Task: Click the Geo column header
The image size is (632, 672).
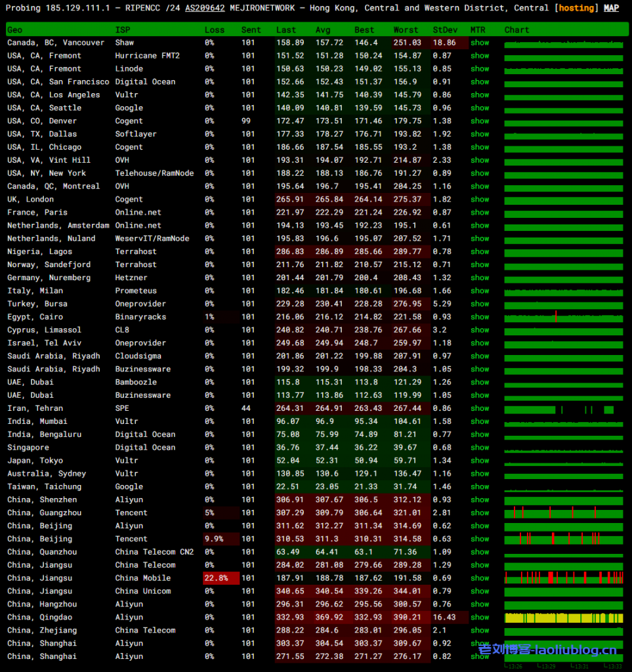Action: (14, 30)
